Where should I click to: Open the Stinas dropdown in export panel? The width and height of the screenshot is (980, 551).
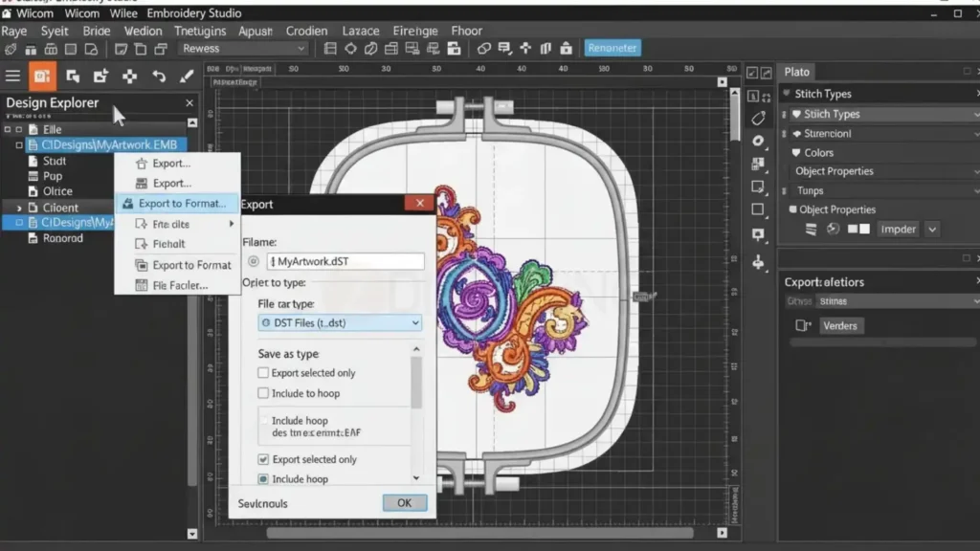(x=898, y=301)
